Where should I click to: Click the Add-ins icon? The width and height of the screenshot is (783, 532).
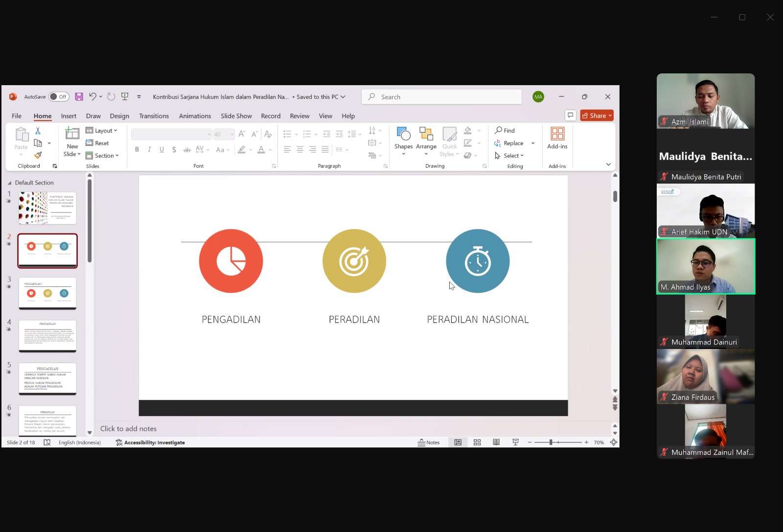(557, 138)
